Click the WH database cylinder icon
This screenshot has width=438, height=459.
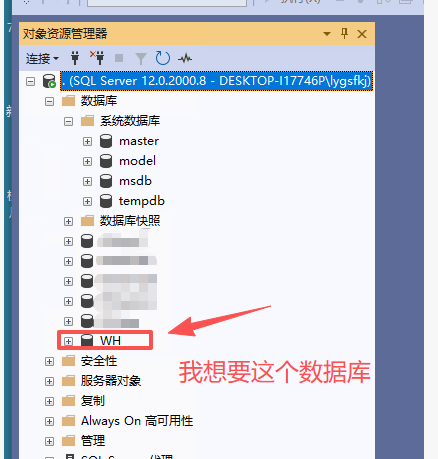click(87, 341)
